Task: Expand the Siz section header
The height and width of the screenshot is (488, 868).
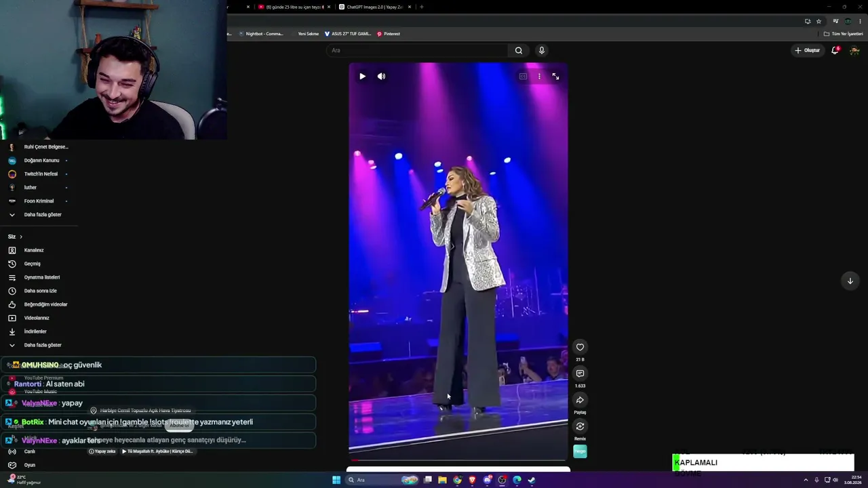Action: click(x=15, y=237)
